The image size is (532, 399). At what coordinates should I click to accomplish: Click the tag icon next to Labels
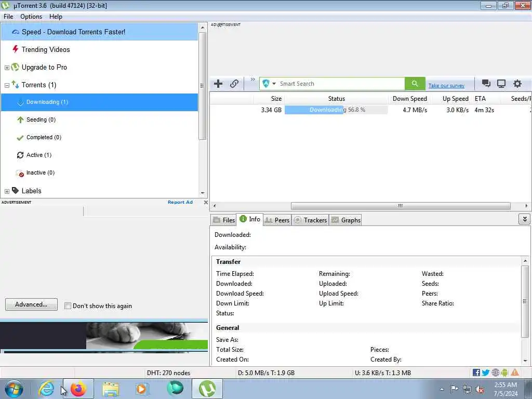(x=15, y=190)
